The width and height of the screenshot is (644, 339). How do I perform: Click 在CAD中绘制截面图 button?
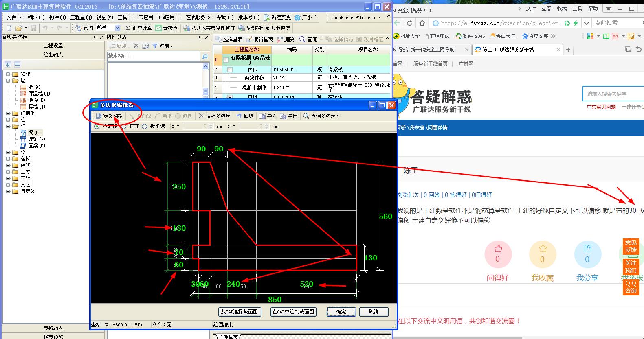(x=293, y=312)
